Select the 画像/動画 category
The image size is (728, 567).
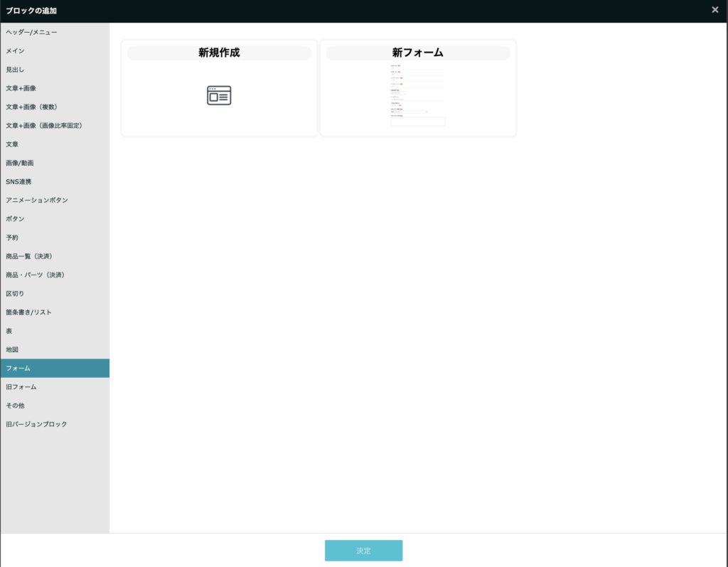point(20,163)
